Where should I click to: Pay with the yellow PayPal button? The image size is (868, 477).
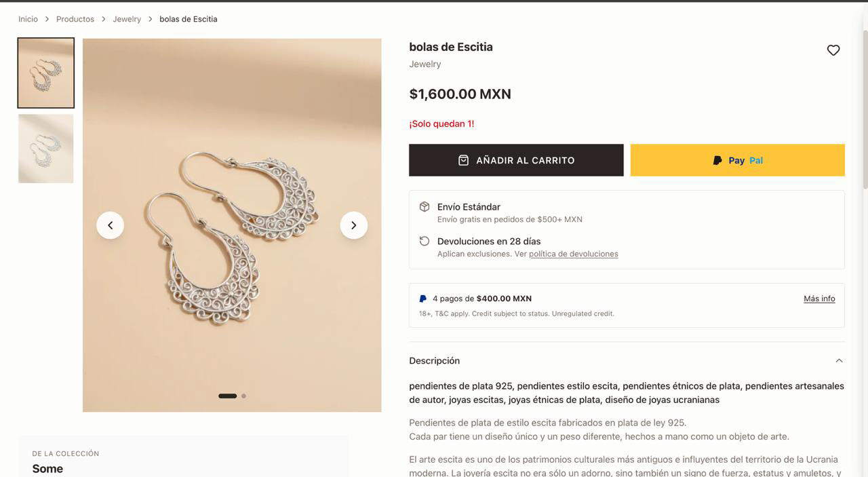click(x=737, y=160)
